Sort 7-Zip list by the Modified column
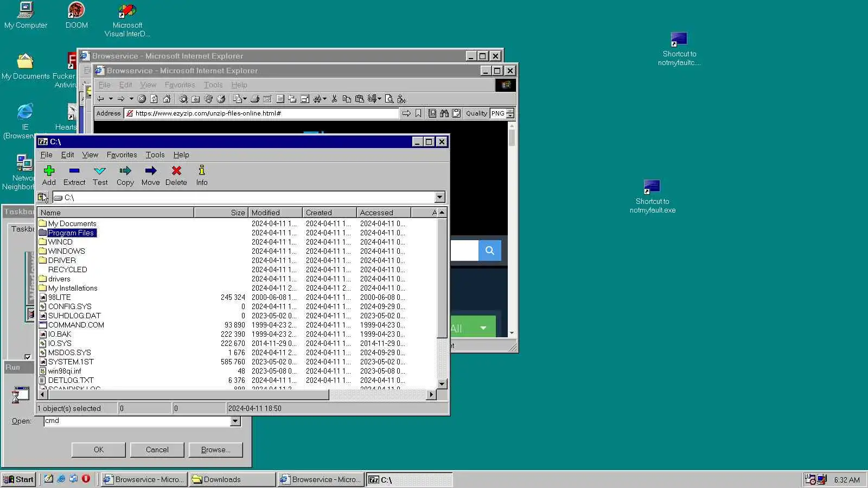This screenshot has height=488, width=868. 276,213
